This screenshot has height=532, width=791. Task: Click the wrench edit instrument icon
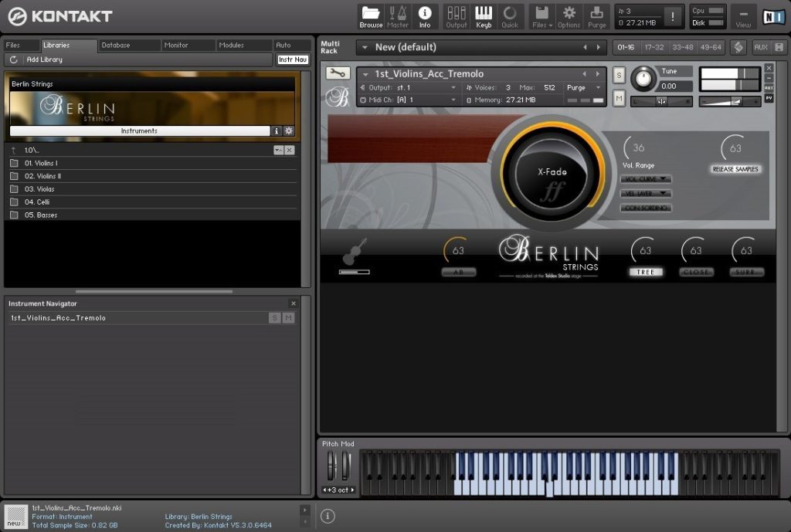(337, 73)
